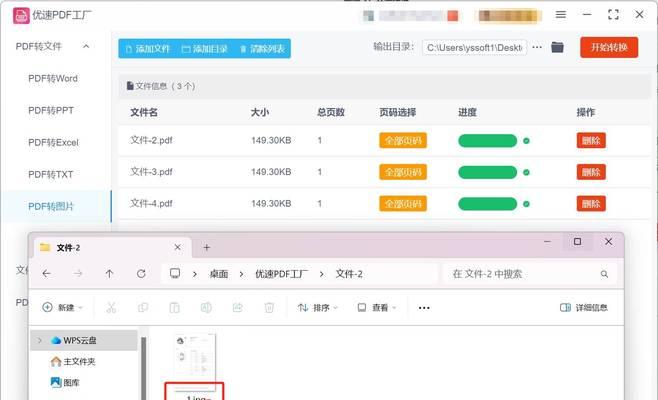Image resolution: width=658 pixels, height=400 pixels.
Task: Open the hamburger menu in title bar
Action: [x=561, y=15]
